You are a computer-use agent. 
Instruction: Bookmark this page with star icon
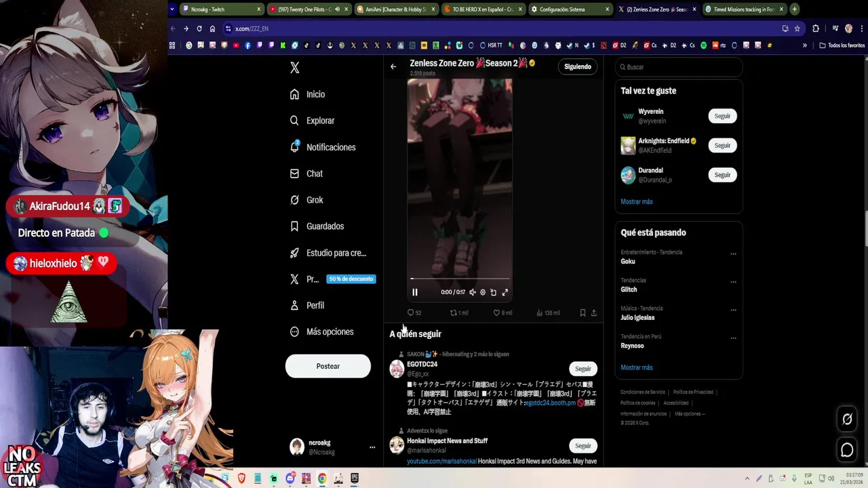click(797, 28)
